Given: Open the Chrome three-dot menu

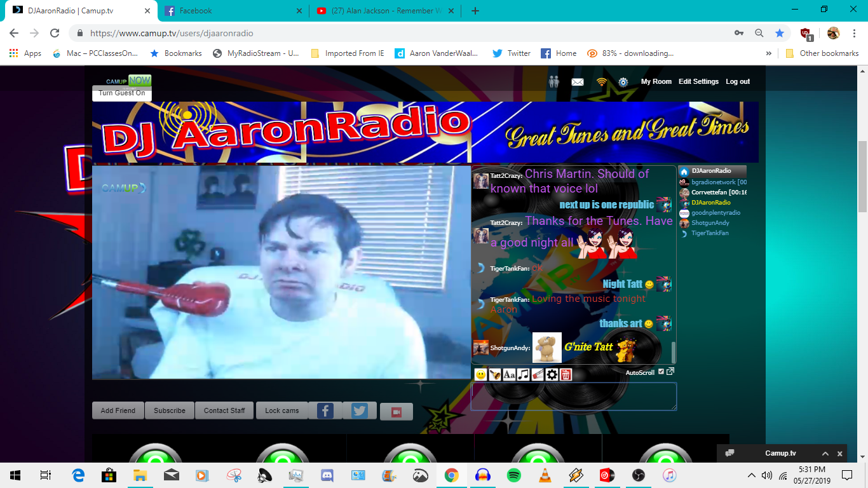Looking at the screenshot, I should click(855, 33).
